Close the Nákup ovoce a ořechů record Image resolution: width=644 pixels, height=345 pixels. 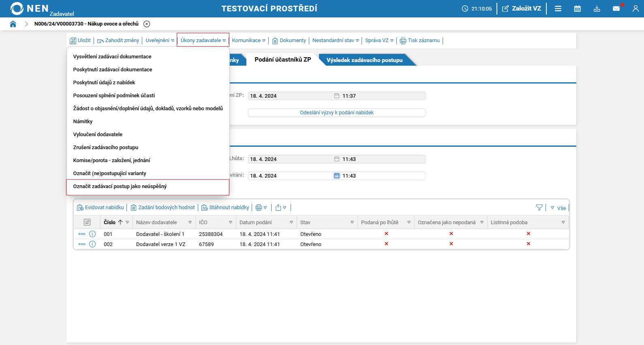tap(147, 24)
